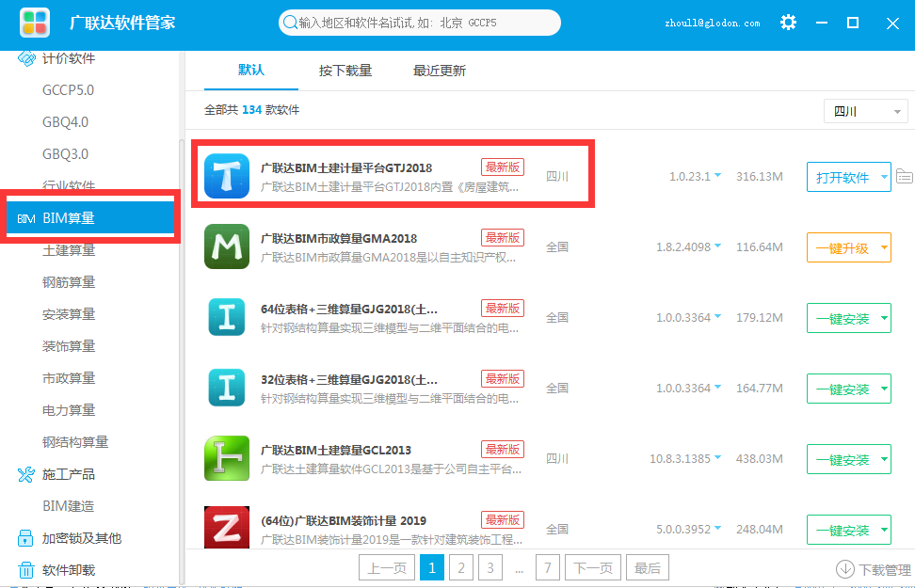The image size is (915, 588).
Task: Select 行业软件 in sidebar
Action: click(69, 184)
